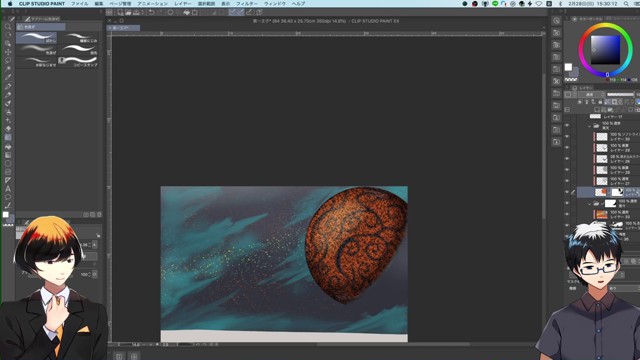The image size is (640, 360).
Task: Open the ウィンドウ menu
Action: click(275, 3)
